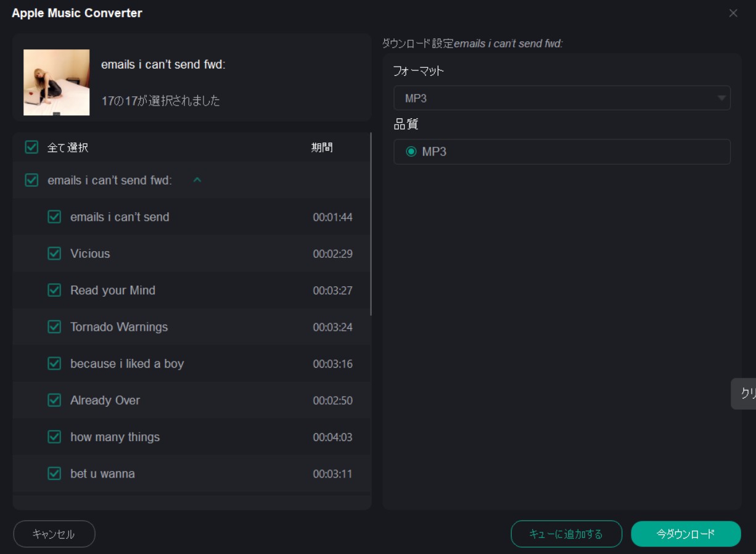
Task: Click the track name 'because i liked a boy'
Action: point(127,363)
